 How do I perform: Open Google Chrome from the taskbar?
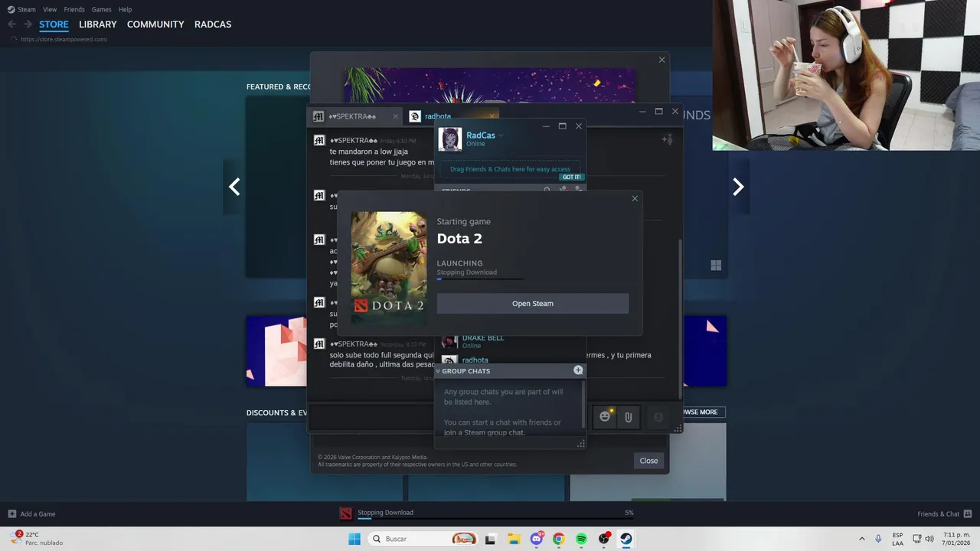coord(559,539)
